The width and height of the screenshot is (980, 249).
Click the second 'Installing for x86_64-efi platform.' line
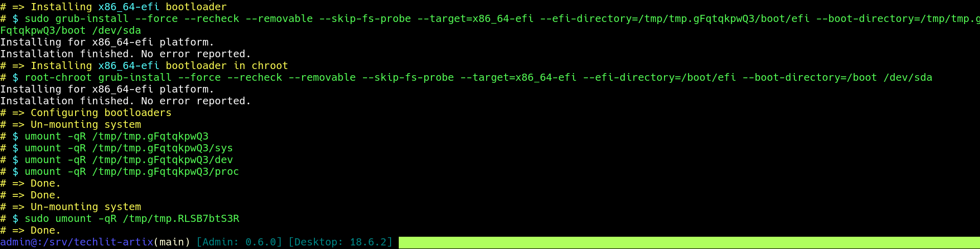coord(107,89)
